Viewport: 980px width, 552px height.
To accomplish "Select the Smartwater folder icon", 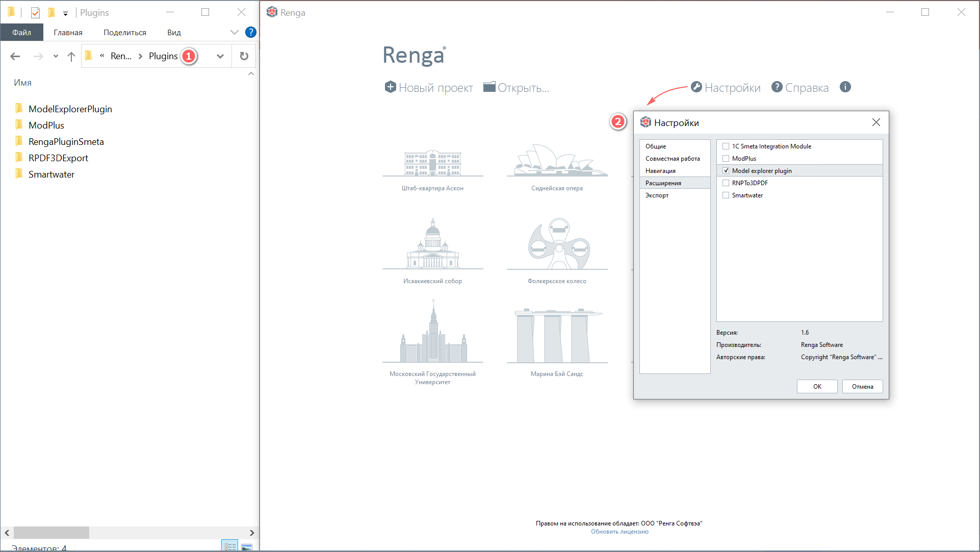I will [x=19, y=173].
